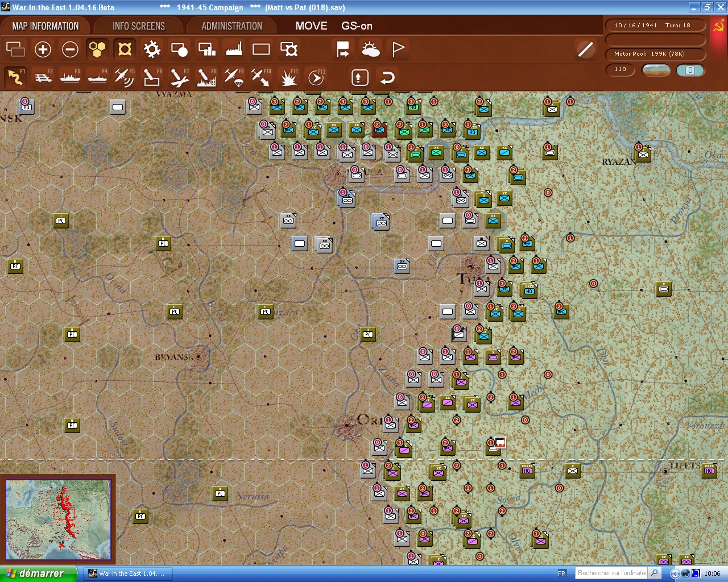Click War in the East taskbar item
Screen dimensions: 728x582
(128, 573)
